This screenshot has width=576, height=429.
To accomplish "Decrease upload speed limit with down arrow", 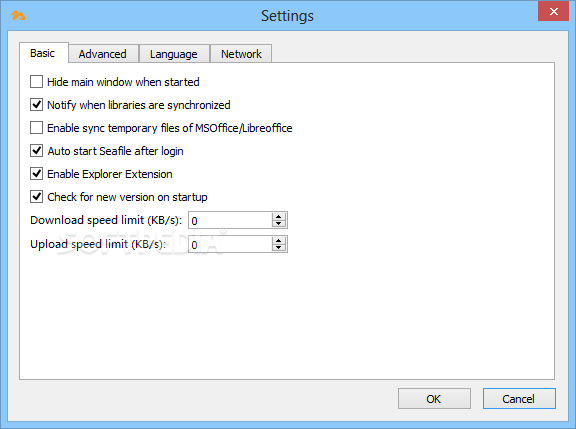I will point(279,248).
